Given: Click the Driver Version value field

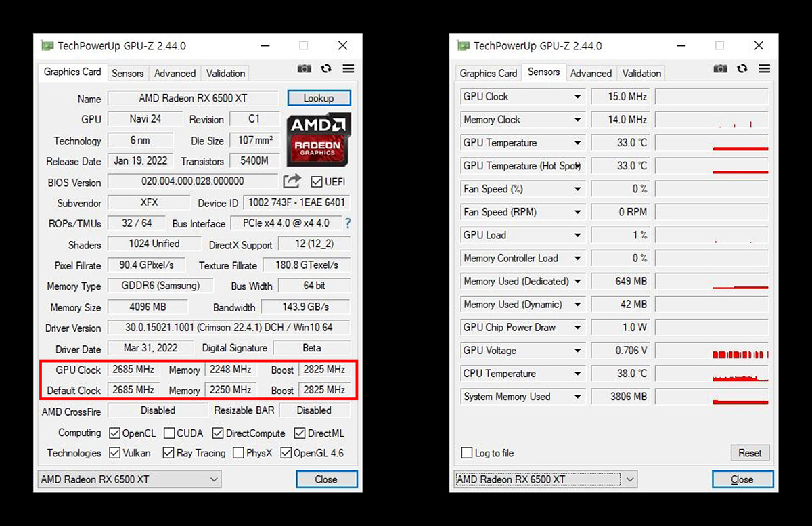Looking at the screenshot, I should tap(229, 328).
